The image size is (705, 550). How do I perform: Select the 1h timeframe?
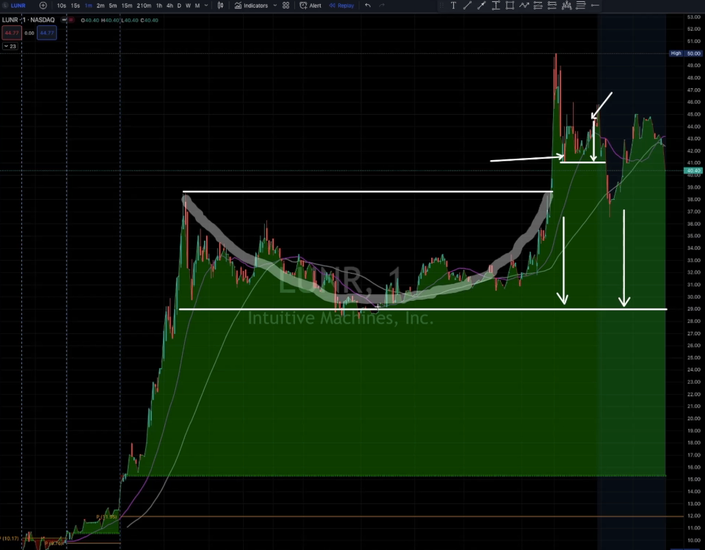pos(159,5)
